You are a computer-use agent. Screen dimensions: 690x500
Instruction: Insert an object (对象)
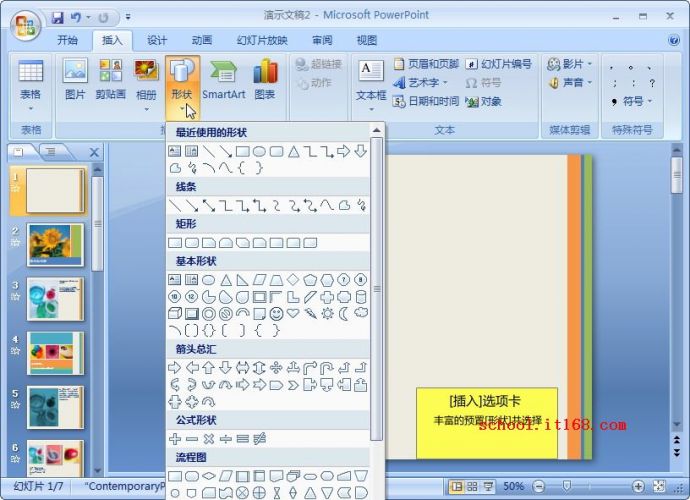point(484,102)
